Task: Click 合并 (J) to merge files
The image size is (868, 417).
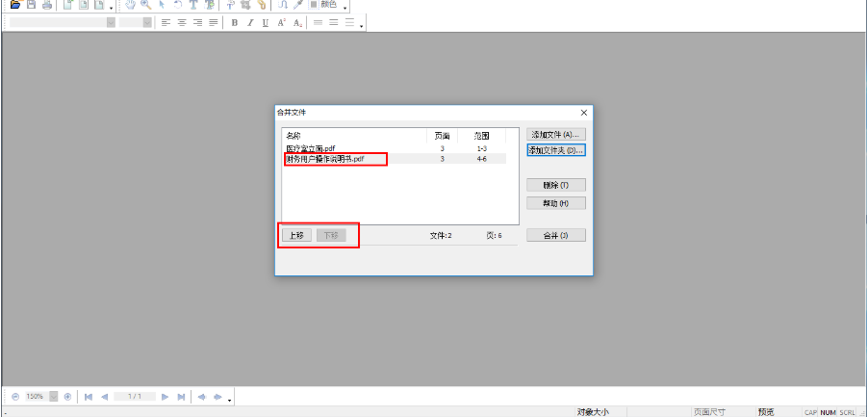Action: 556,235
